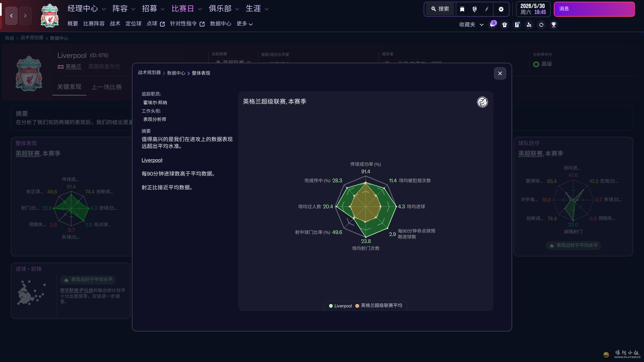Viewport: 644px width, 362px height.
Task: Click the trophy shortcut icon
Action: pos(554,25)
